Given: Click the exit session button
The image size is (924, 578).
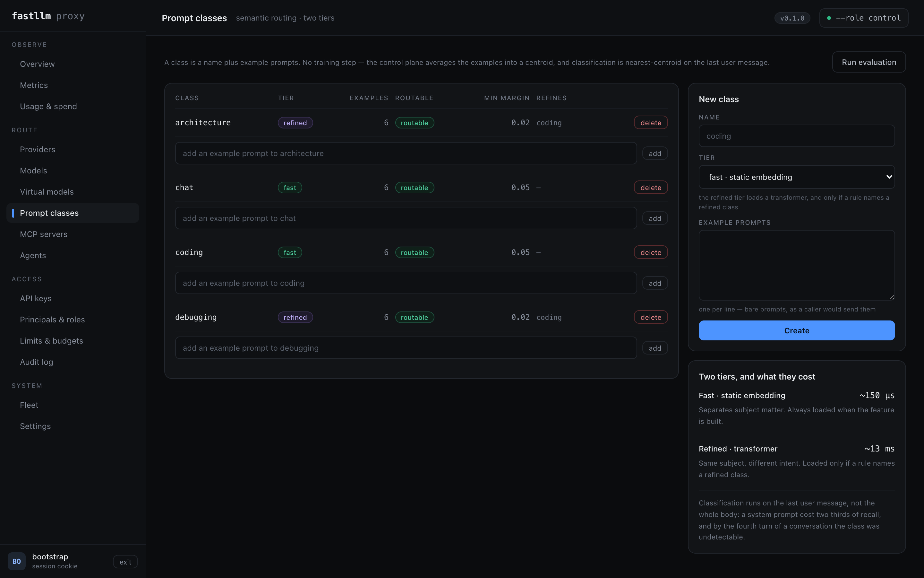Looking at the screenshot, I should point(125,562).
